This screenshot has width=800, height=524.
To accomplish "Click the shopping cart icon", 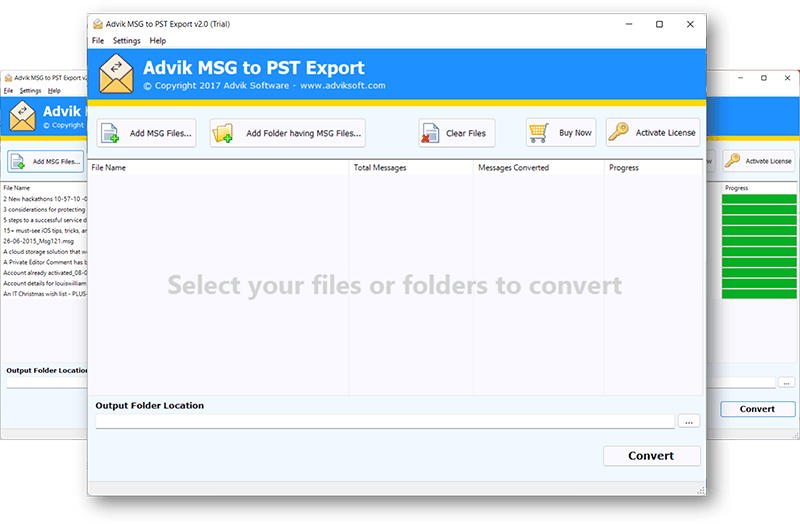I will [x=539, y=133].
